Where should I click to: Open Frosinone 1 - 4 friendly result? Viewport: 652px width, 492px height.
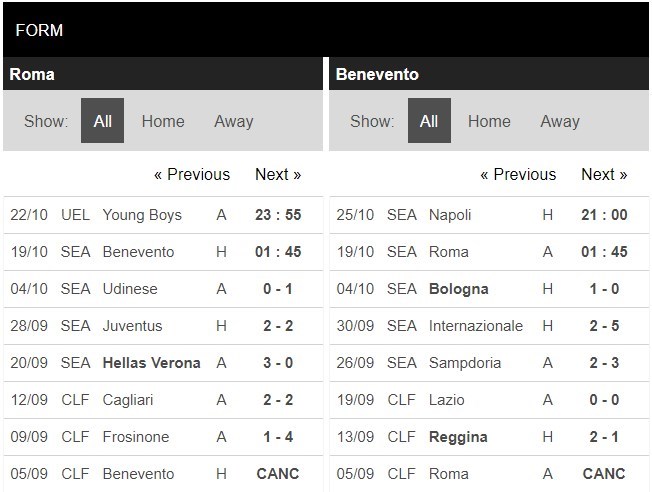coord(163,437)
